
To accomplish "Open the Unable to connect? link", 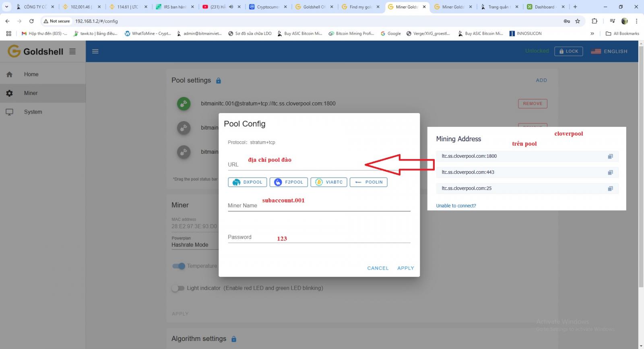I will point(456,206).
